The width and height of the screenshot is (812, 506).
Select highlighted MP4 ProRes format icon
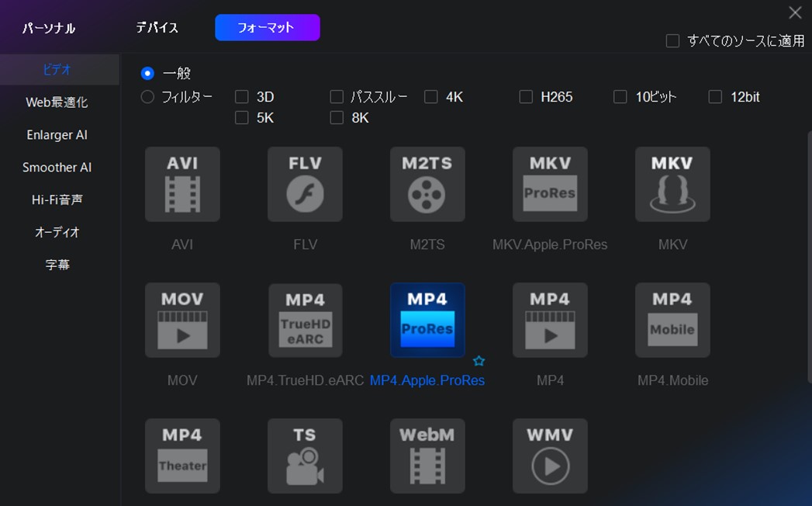427,320
